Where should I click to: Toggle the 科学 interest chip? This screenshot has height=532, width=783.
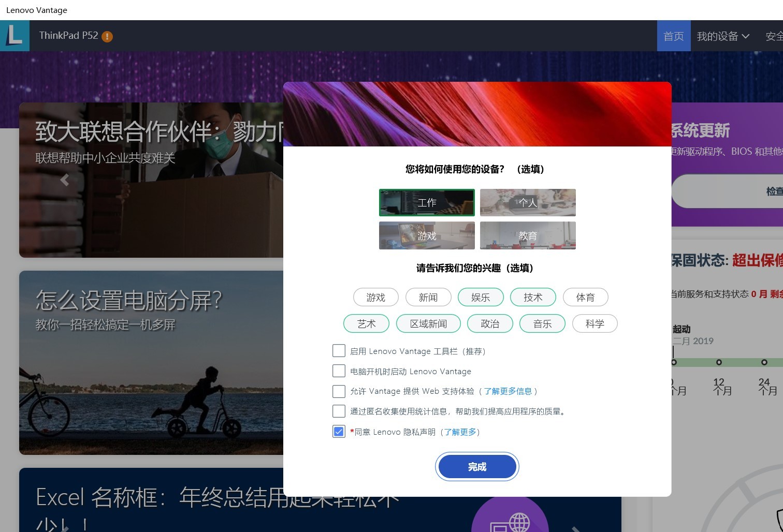point(595,323)
